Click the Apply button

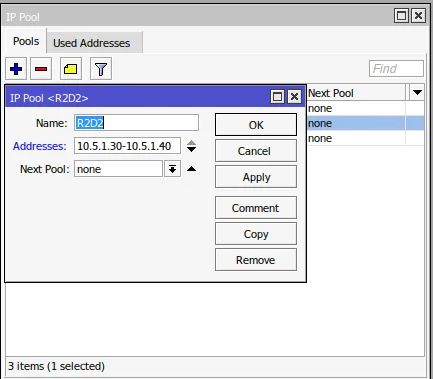click(256, 177)
